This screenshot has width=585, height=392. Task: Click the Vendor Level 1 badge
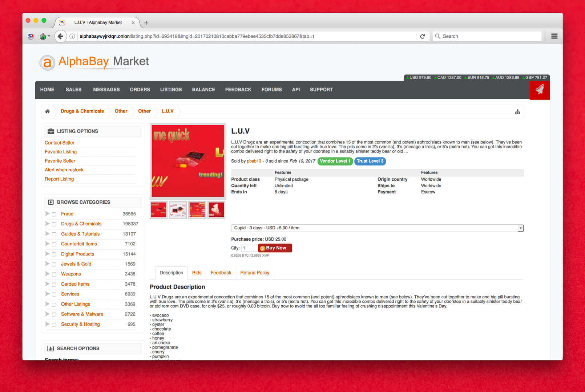[335, 161]
